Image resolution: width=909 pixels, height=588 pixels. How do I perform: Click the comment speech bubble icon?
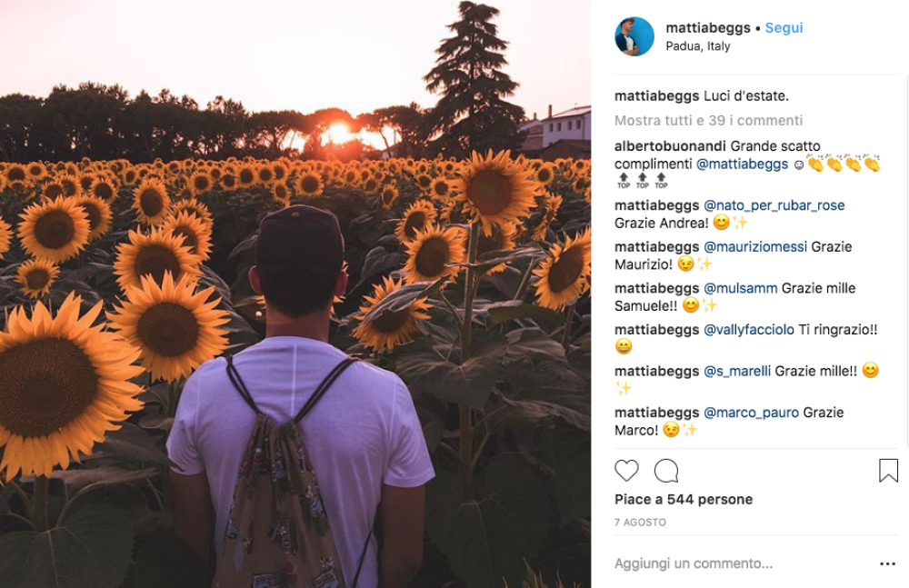[x=666, y=471]
